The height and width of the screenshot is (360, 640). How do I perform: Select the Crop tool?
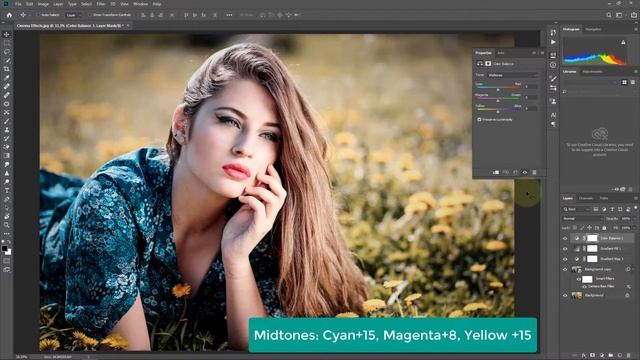coord(7,69)
